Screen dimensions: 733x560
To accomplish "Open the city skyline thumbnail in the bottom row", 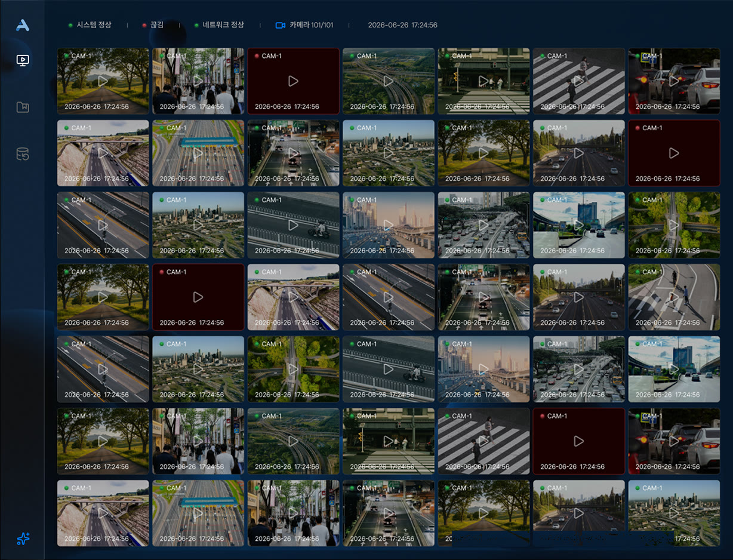I will [674, 513].
